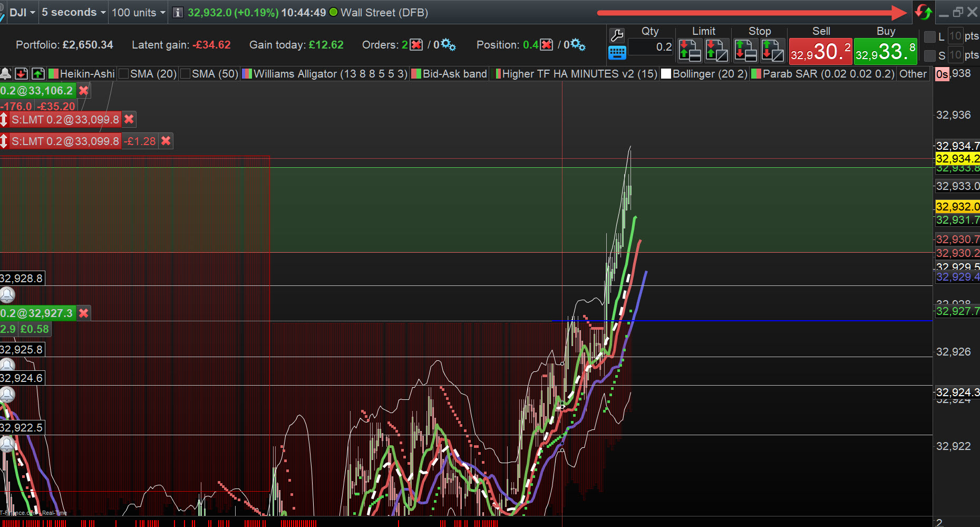
Task: Click the first Limit order icon
Action: [x=690, y=51]
